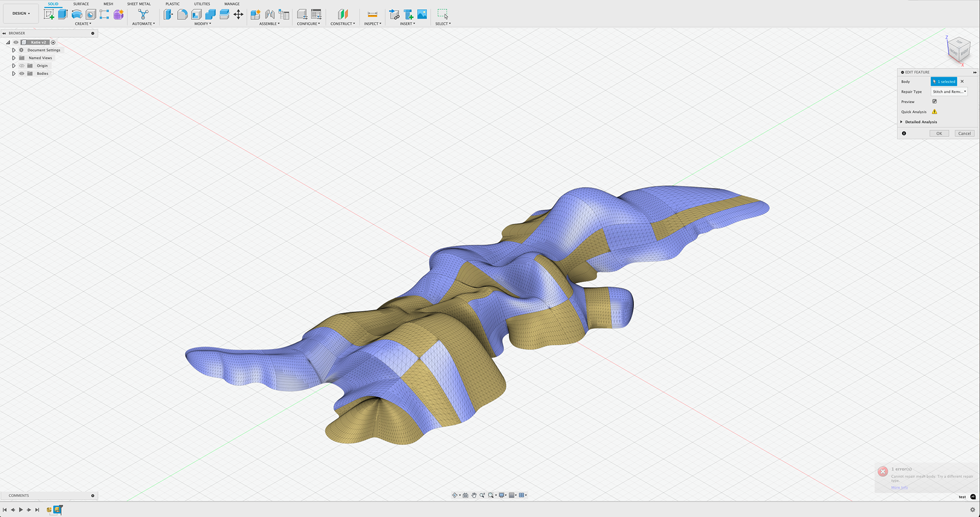The image size is (980, 517).
Task: Click the Construct plane icon
Action: pos(343,14)
